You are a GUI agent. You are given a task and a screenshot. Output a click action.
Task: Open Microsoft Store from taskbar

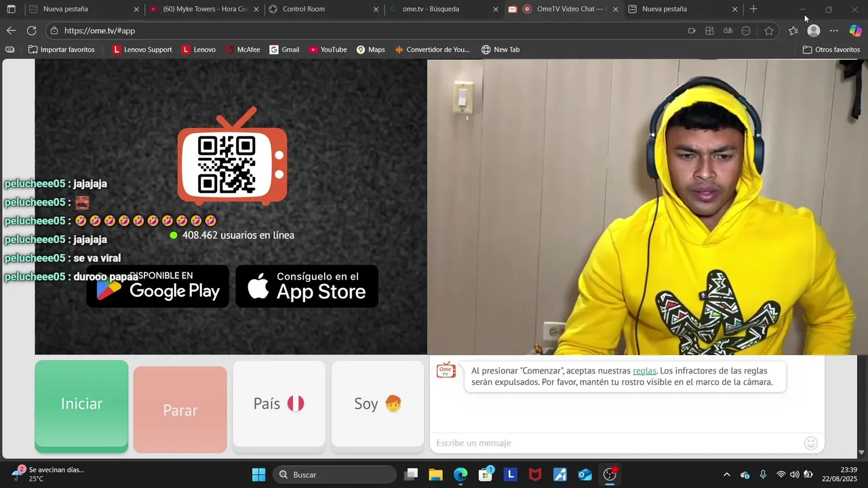(x=486, y=474)
